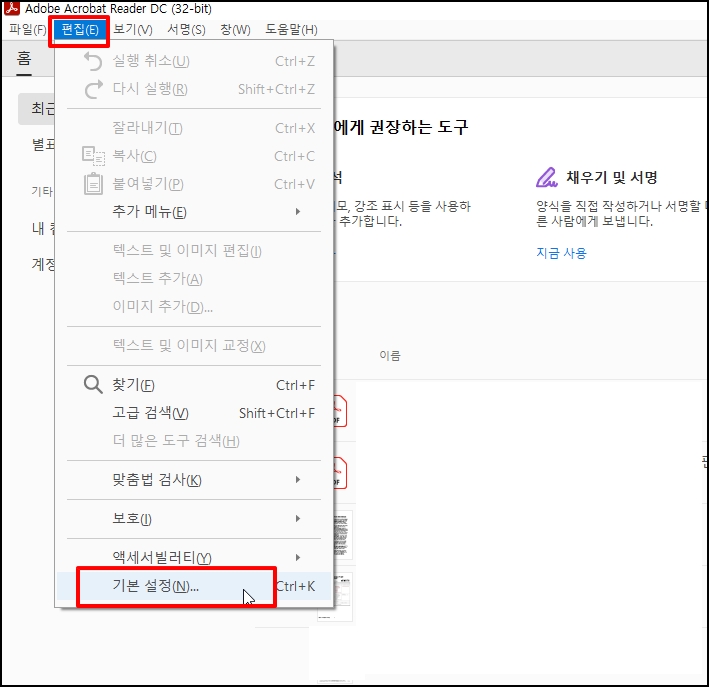Viewport: 709px width, 687px height.
Task: Click the clipboard icon beside 붙여넣기(P)
Action: click(93, 184)
